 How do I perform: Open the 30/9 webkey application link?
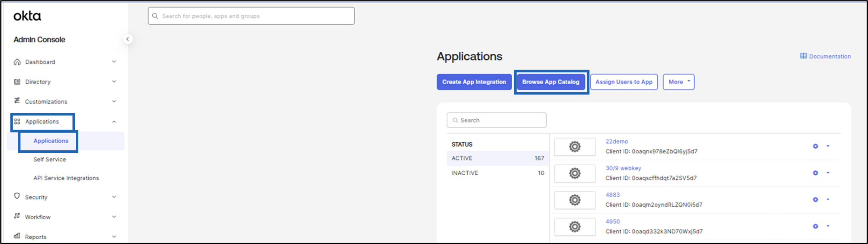[624, 168]
